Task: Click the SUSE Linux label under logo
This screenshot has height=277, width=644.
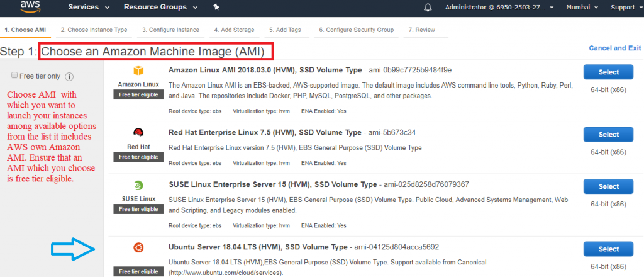Action: tap(138, 199)
